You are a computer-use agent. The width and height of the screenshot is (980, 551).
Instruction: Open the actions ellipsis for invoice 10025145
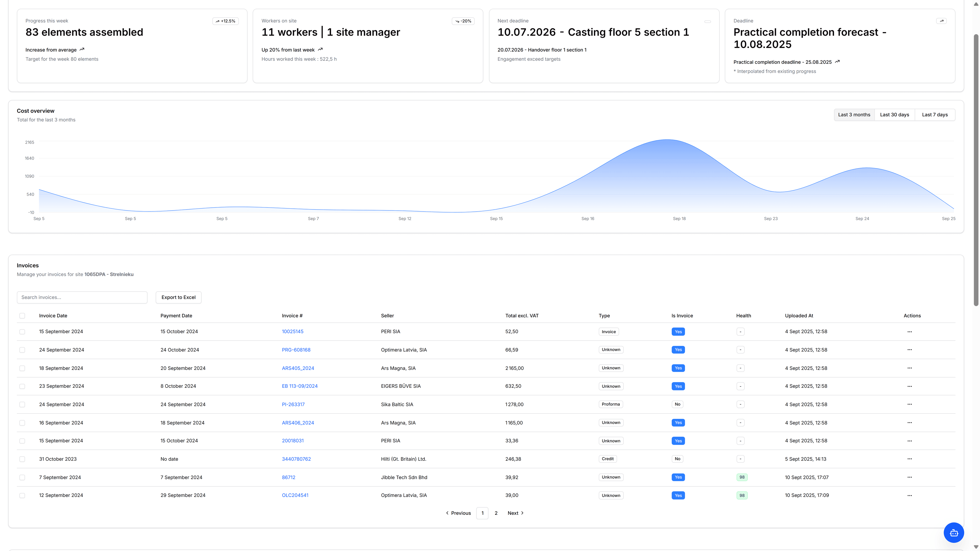click(x=910, y=331)
